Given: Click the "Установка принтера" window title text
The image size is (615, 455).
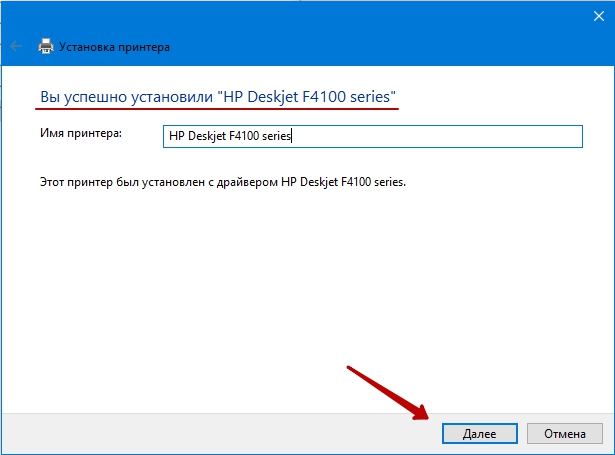Looking at the screenshot, I should [x=114, y=47].
